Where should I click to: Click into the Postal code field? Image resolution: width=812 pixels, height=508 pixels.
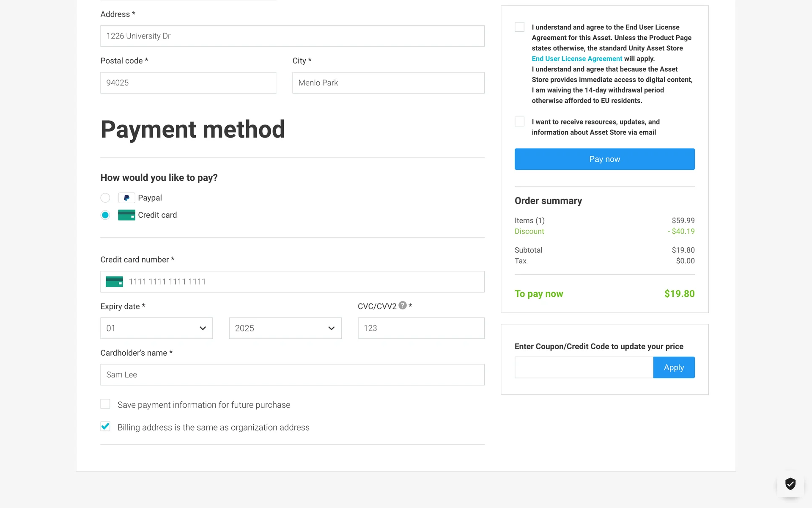pyautogui.click(x=188, y=83)
